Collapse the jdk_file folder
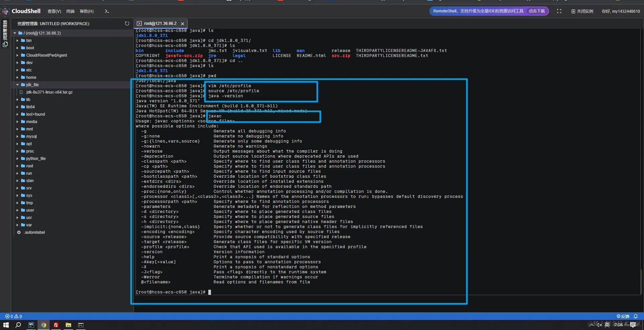Image resolution: width=644 pixels, height=330 pixels. tap(17, 85)
